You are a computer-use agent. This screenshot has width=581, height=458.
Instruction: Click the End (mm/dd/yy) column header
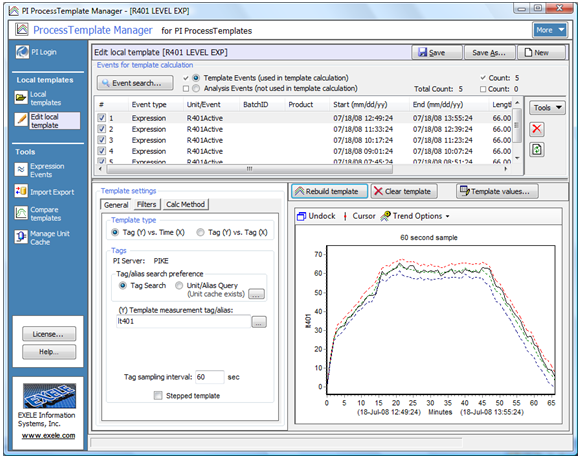tap(449, 104)
